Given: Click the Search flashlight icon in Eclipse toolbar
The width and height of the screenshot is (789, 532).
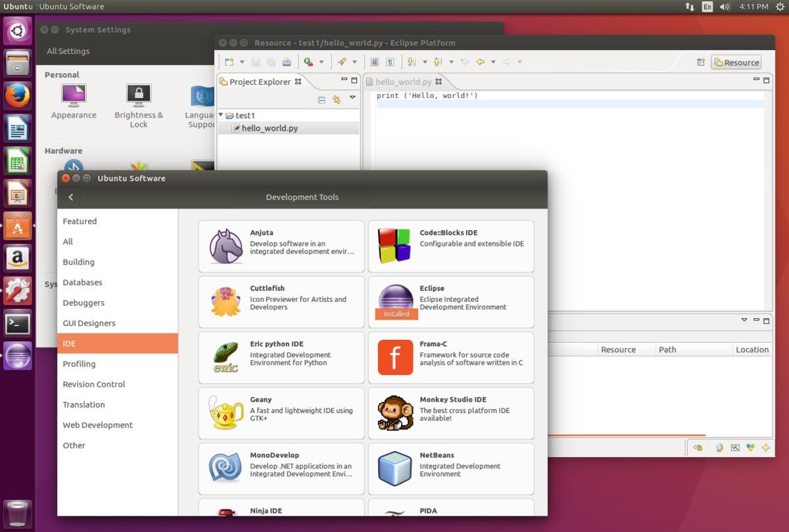Looking at the screenshot, I should pos(341,62).
